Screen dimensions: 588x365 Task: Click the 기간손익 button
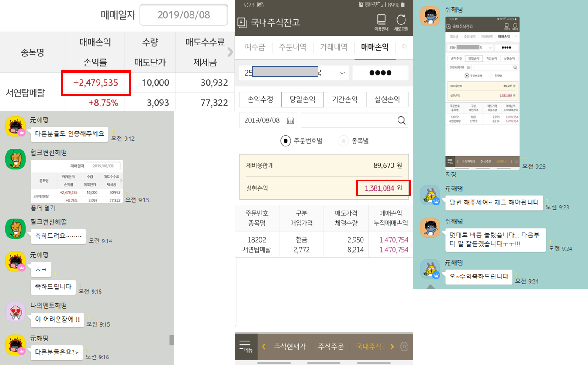pos(345,100)
